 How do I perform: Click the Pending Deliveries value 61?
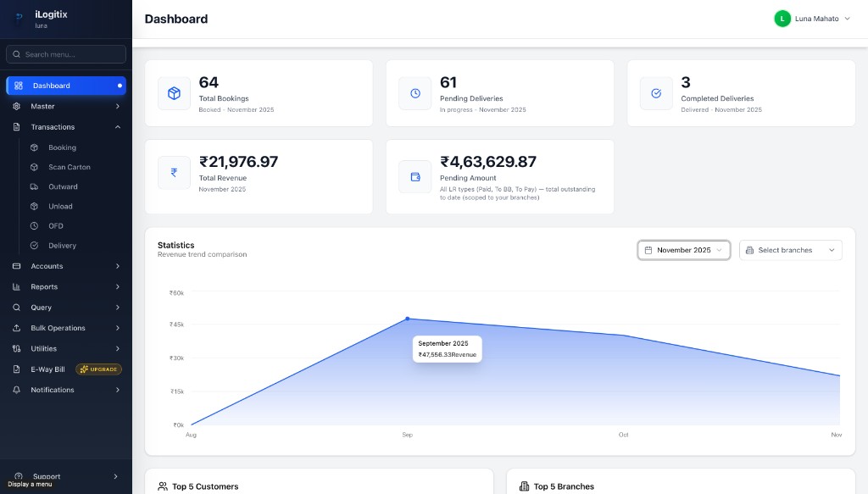coord(448,82)
